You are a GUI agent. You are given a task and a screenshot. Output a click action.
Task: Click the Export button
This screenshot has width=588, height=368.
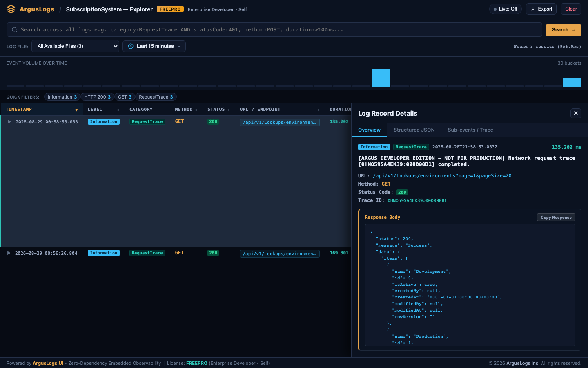541,9
